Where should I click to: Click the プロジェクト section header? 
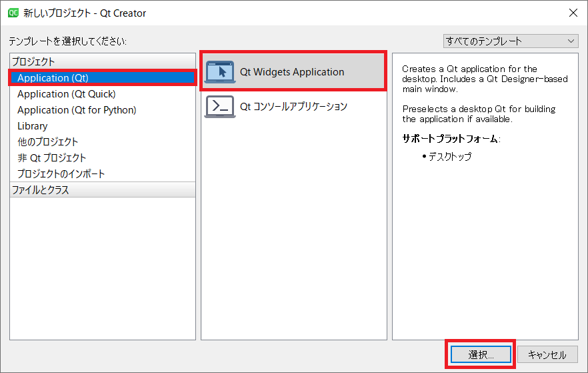tap(103, 61)
